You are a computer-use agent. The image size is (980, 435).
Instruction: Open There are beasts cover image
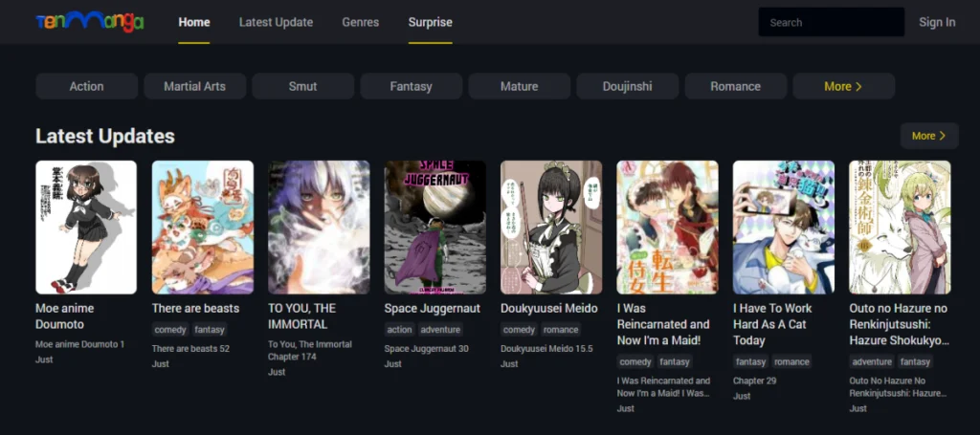(x=203, y=228)
